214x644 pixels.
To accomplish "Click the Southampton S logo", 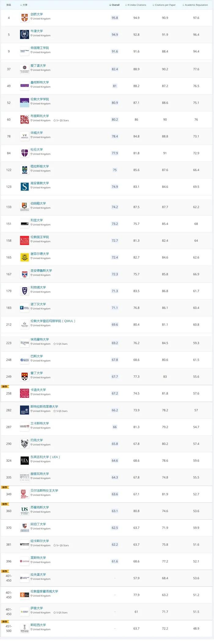I will (x=24, y=187).
